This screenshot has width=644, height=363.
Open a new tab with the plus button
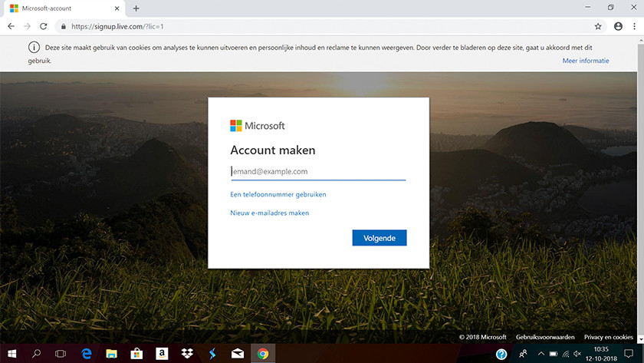point(136,8)
